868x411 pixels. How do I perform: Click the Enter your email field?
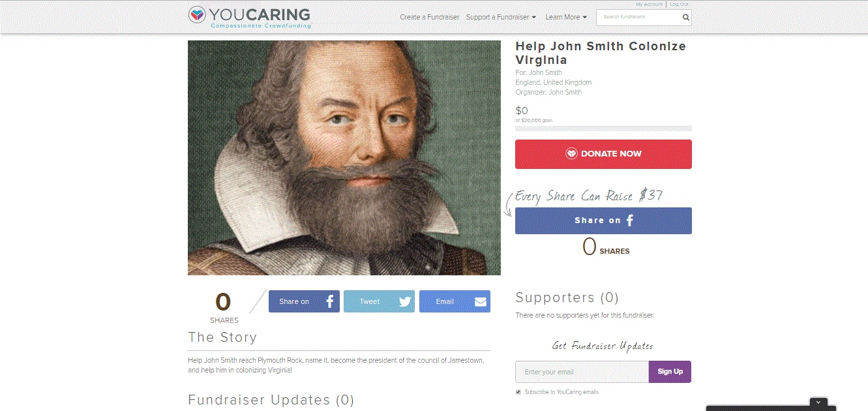[x=582, y=372]
